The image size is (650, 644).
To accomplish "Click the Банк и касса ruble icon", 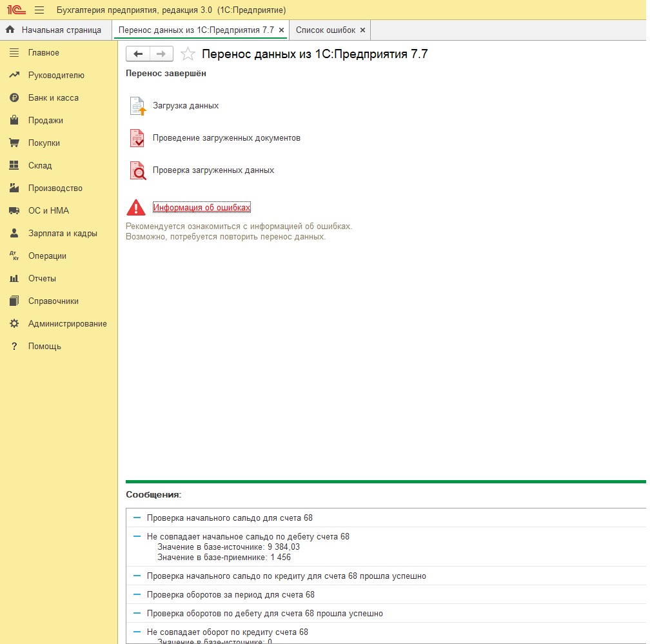I will [14, 98].
